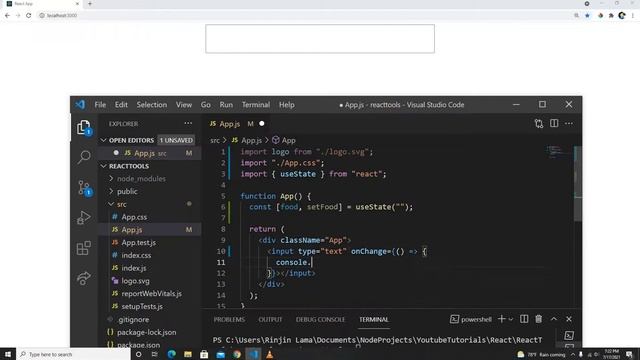Click the Explorer more actions ellipsis
640x360 pixels.
188,123
